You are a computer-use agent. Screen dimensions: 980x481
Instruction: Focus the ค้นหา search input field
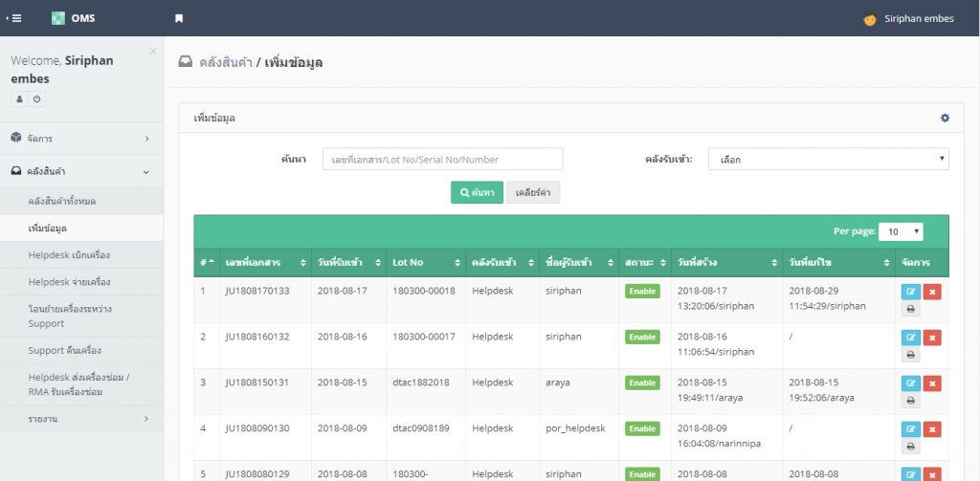click(x=442, y=159)
